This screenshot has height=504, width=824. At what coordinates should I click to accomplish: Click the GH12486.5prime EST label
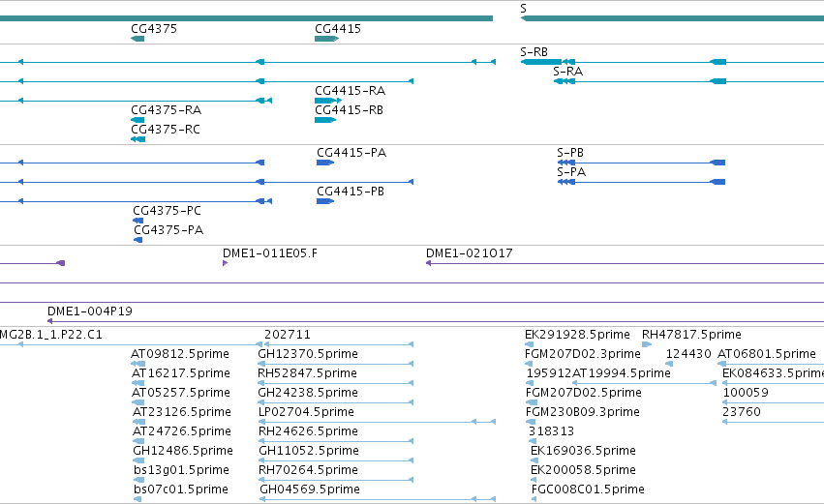[183, 452]
